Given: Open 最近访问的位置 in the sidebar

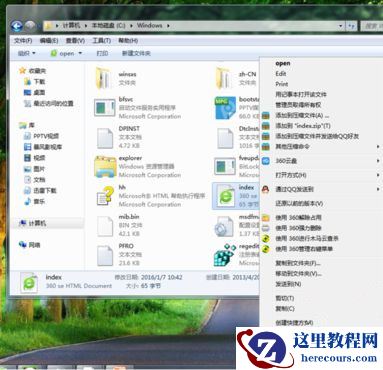Looking at the screenshot, I should [49, 104].
